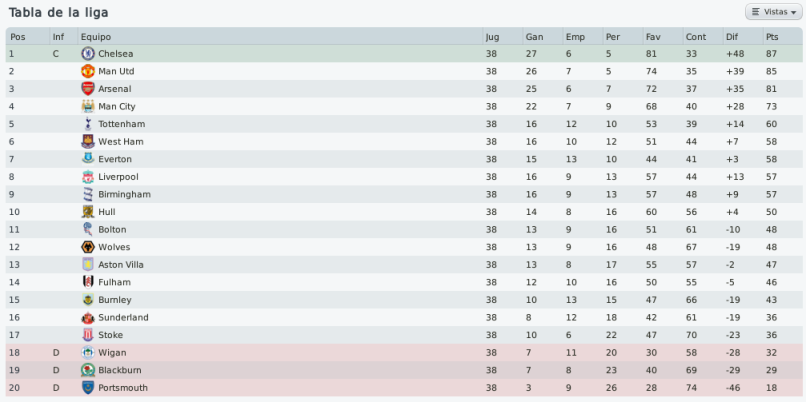Click the Man Utd club crest
This screenshot has height=402, width=806.
click(88, 71)
